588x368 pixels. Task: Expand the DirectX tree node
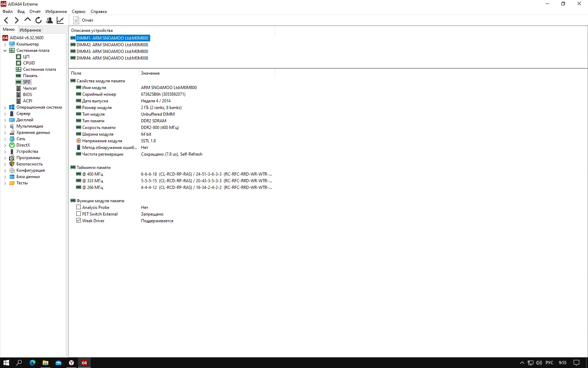[x=5, y=145]
